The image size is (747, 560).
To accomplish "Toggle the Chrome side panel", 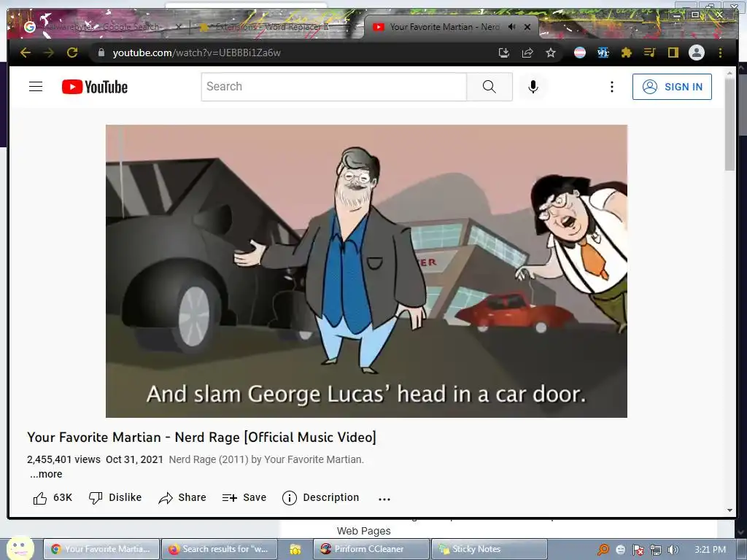I will click(673, 52).
